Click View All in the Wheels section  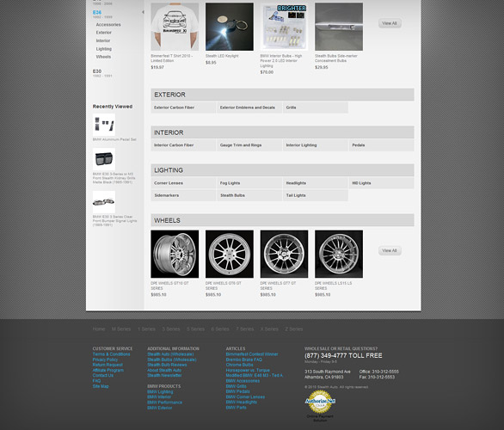pyautogui.click(x=390, y=250)
